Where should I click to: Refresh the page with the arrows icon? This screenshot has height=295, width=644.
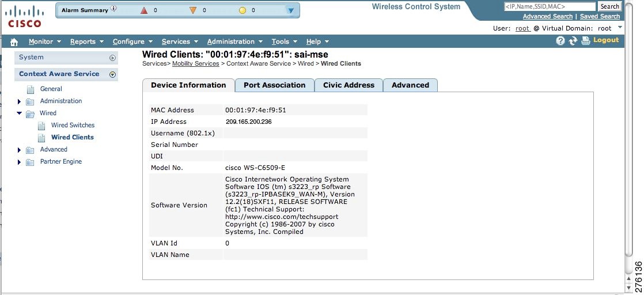click(573, 40)
